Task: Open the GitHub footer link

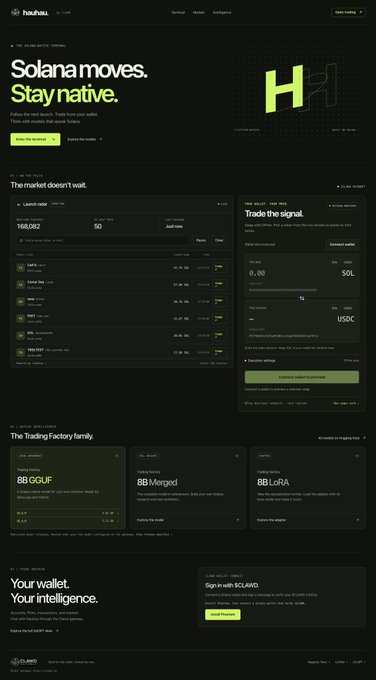Action: click(341, 662)
